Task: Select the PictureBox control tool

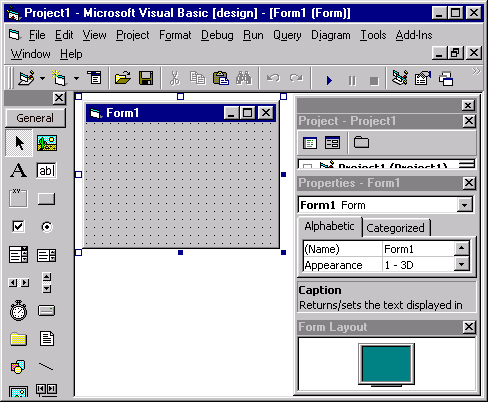Action: coord(47,143)
